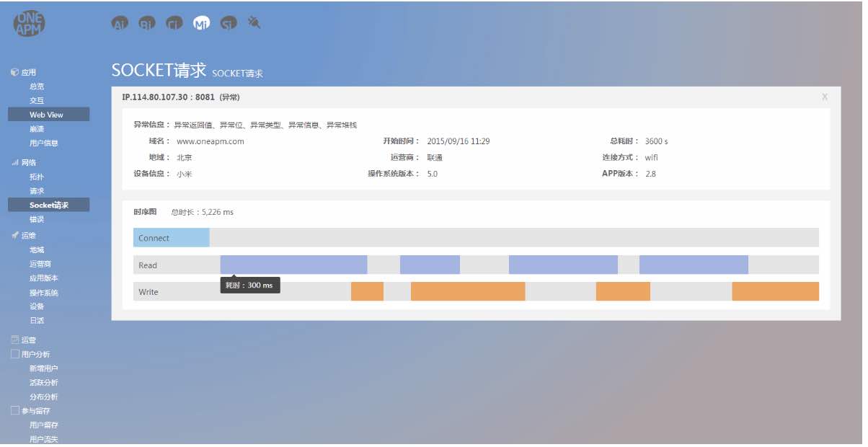Image resolution: width=868 pixels, height=447 pixels.
Task: Open 总览 in the sidebar
Action: (37, 87)
